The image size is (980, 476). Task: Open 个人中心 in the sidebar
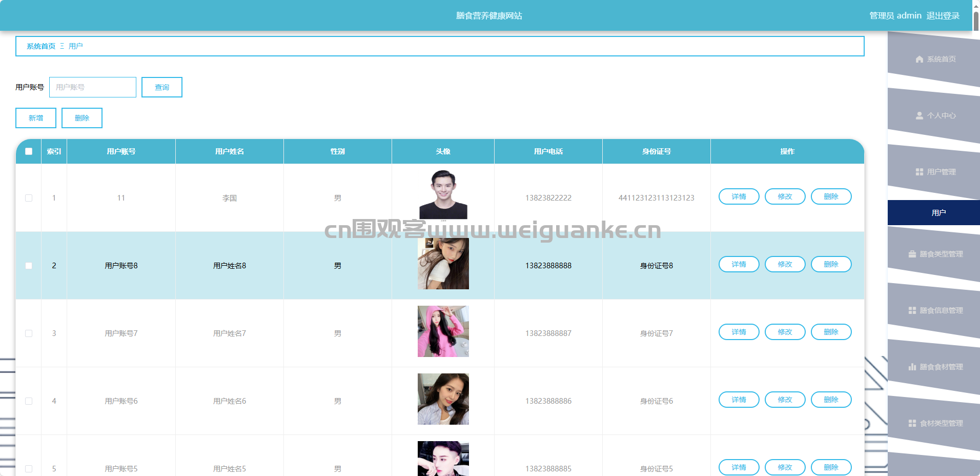tap(934, 115)
